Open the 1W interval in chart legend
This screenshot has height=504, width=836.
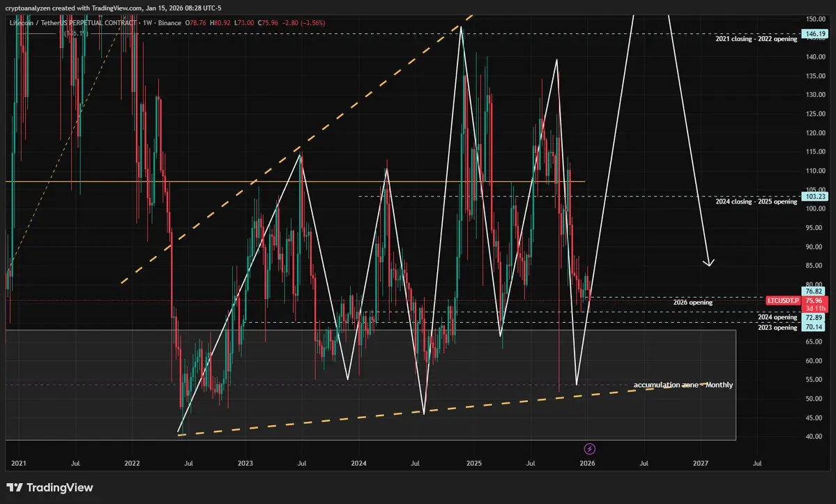click(147, 23)
